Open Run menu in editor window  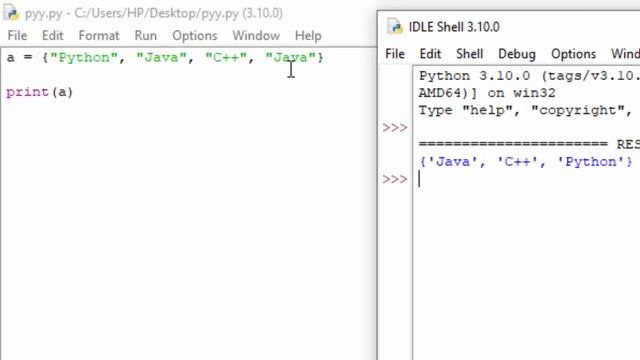tap(146, 36)
